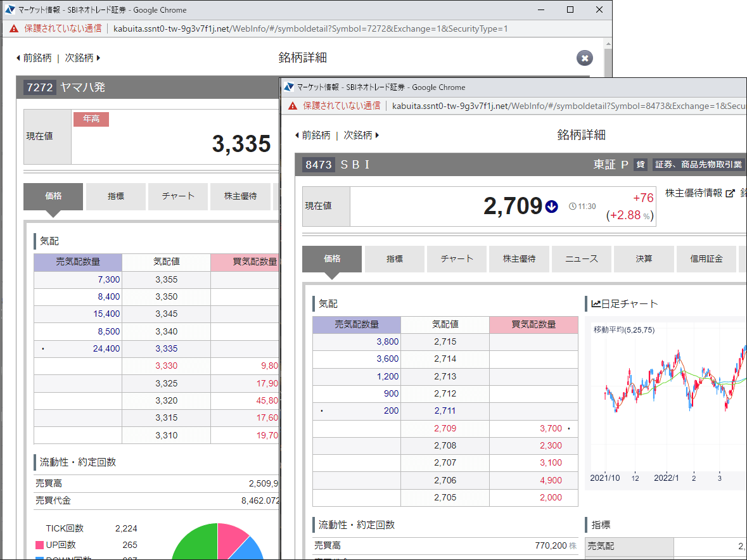
Task: Open the 信用証金 tab
Action: pyautogui.click(x=706, y=259)
